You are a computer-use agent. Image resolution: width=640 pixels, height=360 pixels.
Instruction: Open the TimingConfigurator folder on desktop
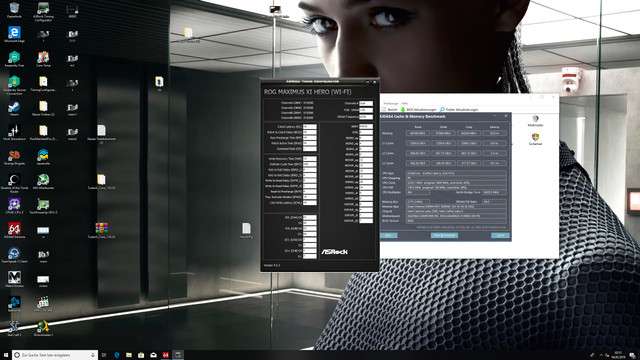point(43,83)
